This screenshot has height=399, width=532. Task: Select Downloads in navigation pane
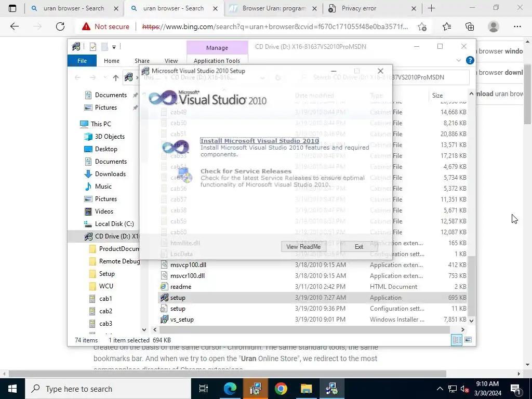tap(110, 174)
